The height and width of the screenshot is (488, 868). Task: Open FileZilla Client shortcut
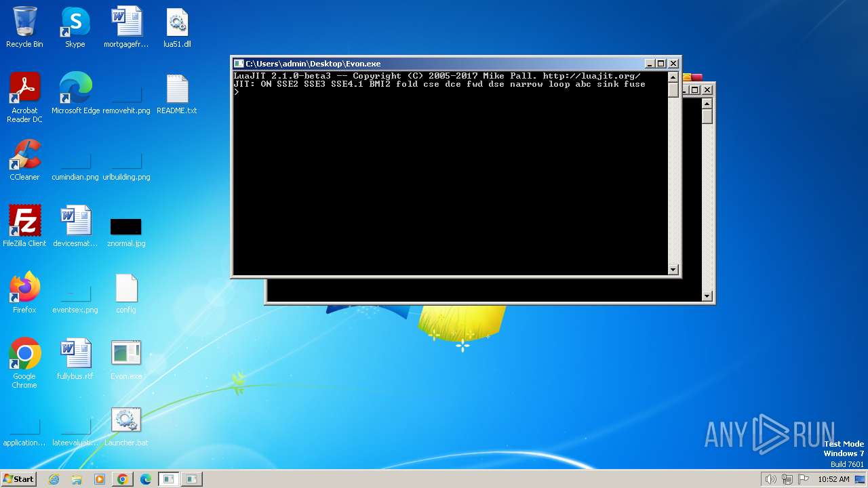click(x=24, y=226)
